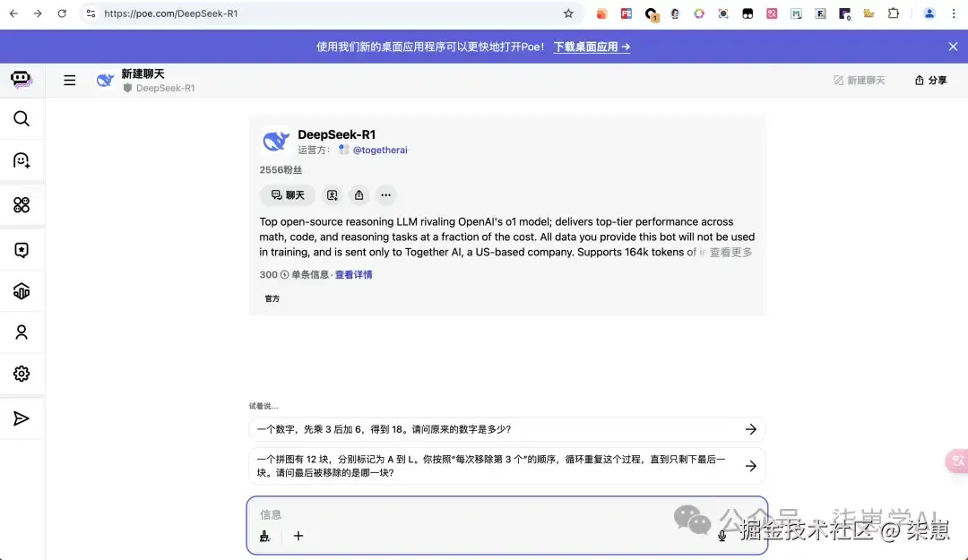Click the send feedback paper plane icon
The image size is (968, 560).
(x=22, y=418)
